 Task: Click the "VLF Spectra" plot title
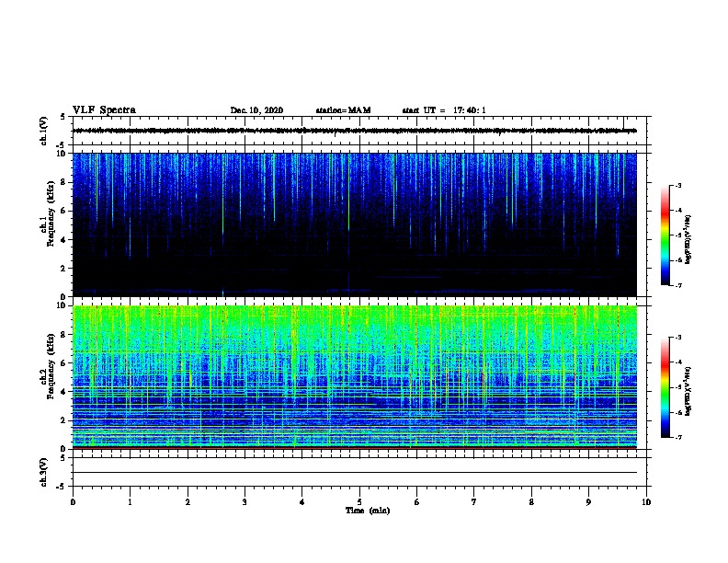click(x=104, y=110)
